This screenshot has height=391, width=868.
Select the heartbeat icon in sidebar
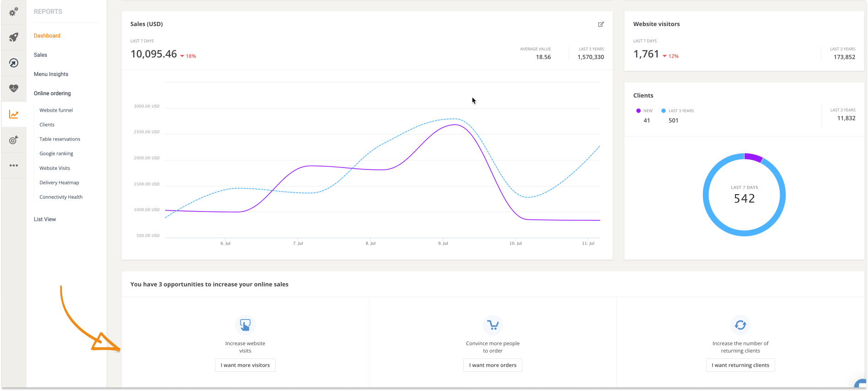click(14, 88)
